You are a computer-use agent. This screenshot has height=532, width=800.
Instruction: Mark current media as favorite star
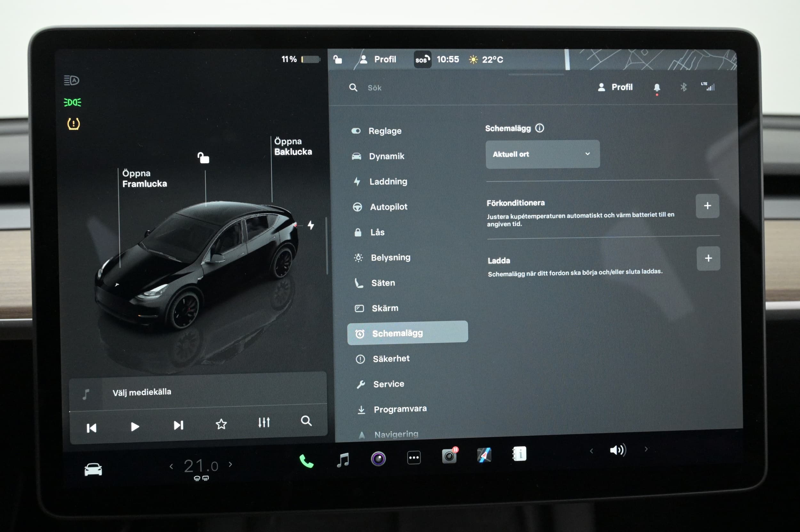tap(221, 424)
